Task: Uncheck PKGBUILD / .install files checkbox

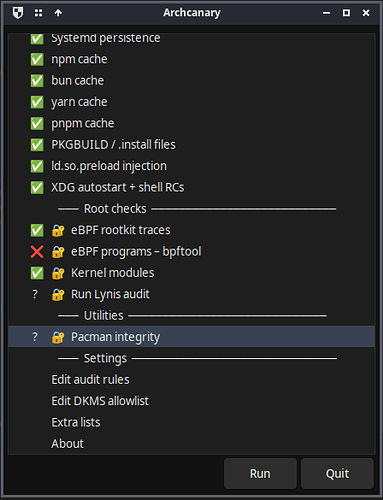Action: pyautogui.click(x=37, y=145)
